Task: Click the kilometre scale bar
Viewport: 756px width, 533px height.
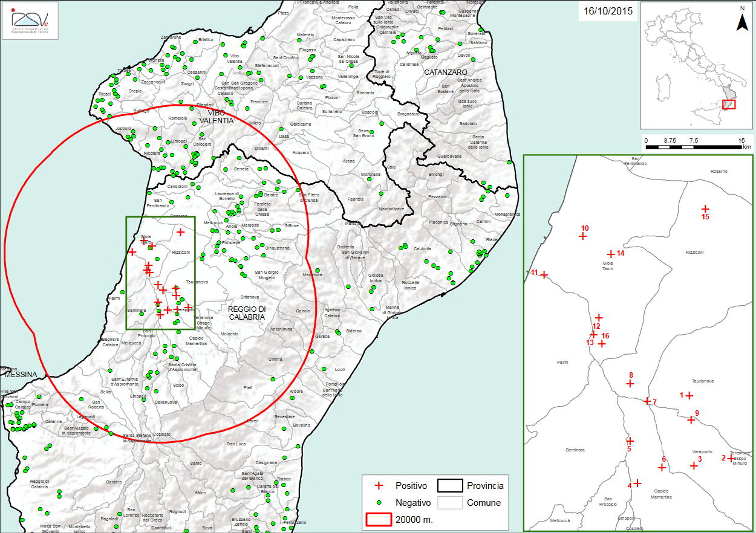Action: point(695,147)
